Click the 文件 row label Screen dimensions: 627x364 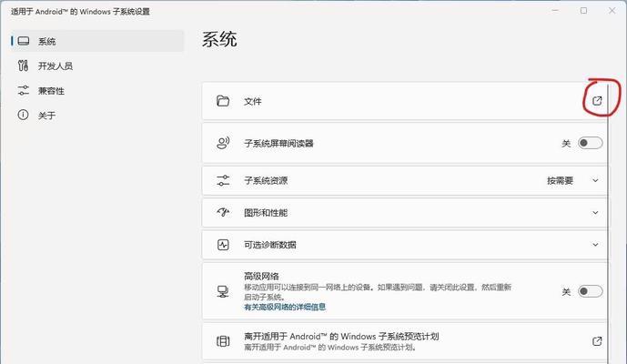[253, 101]
